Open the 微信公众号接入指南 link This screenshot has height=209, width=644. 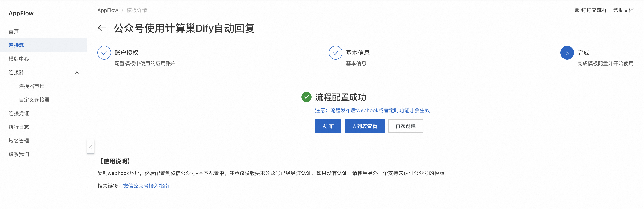[x=146, y=186]
